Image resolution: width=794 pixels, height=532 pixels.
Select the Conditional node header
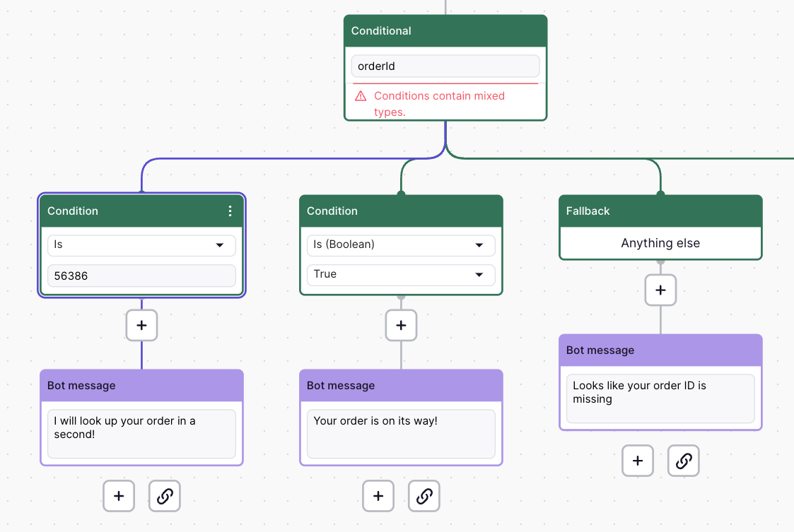click(x=445, y=31)
